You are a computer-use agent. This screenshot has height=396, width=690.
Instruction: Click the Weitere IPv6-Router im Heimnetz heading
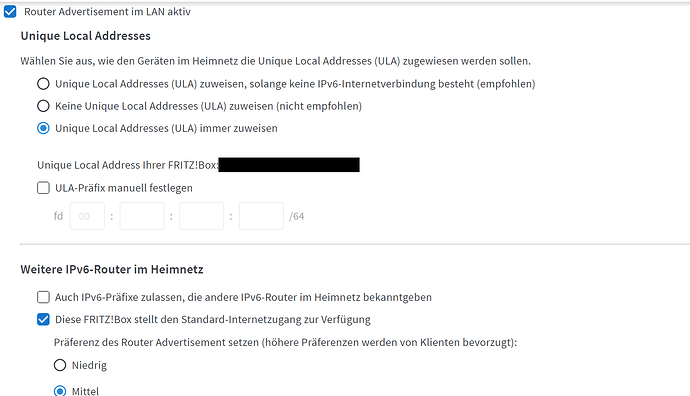tap(112, 269)
